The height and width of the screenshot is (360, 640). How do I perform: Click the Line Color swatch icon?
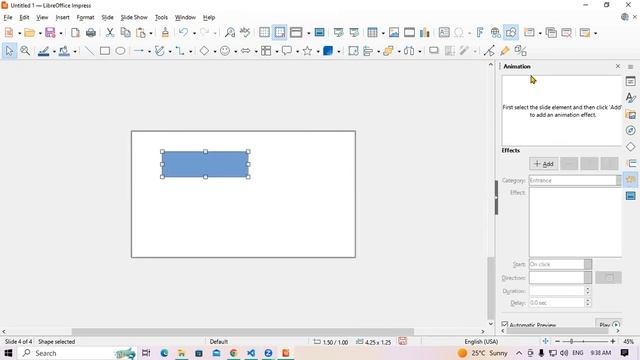(x=43, y=51)
